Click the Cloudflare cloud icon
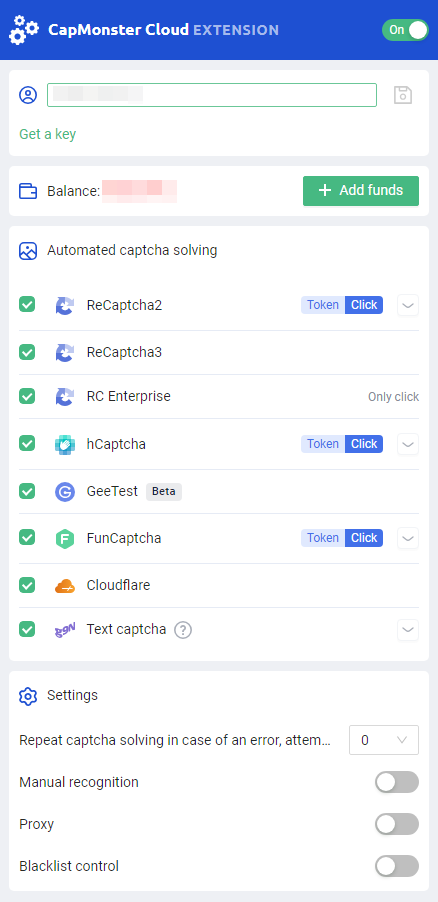The height and width of the screenshot is (902, 438). point(64,586)
